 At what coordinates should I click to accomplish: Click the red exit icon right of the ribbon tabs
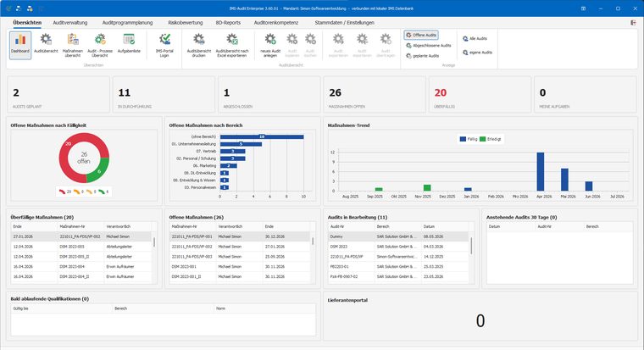pyautogui.click(x=633, y=23)
